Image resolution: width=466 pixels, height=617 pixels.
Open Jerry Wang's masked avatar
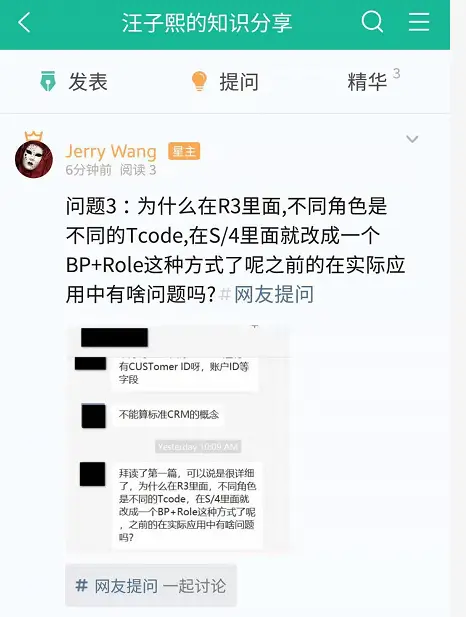34,159
